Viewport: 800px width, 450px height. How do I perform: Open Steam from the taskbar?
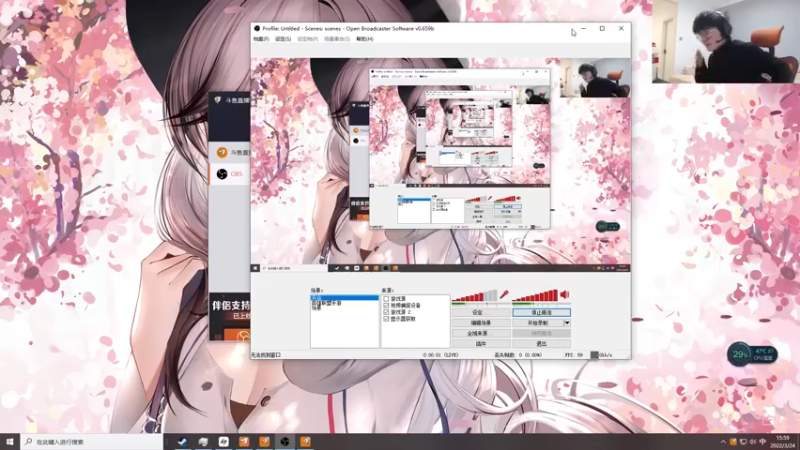coord(182,442)
